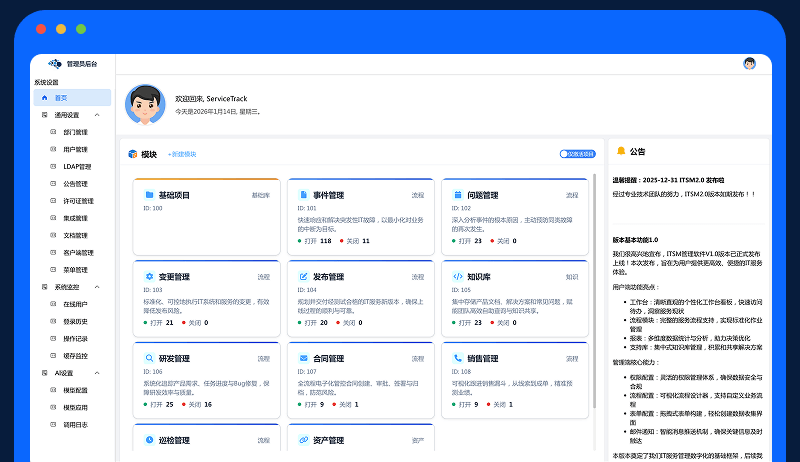The width and height of the screenshot is (800, 462).
Task: Click the code icon for 知识库
Action: click(457, 276)
